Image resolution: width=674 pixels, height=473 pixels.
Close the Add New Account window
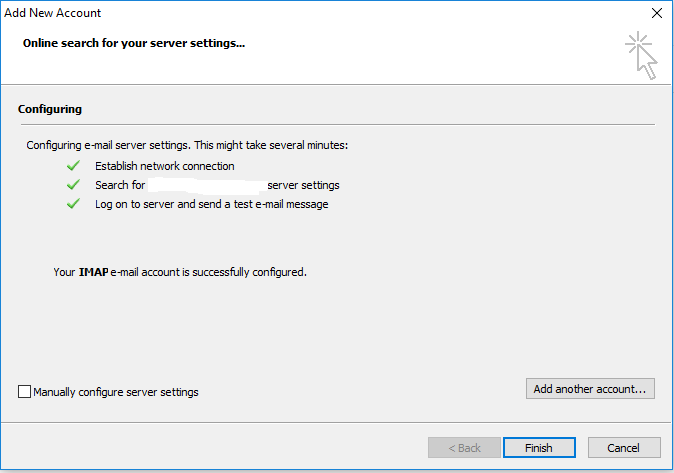click(x=656, y=13)
